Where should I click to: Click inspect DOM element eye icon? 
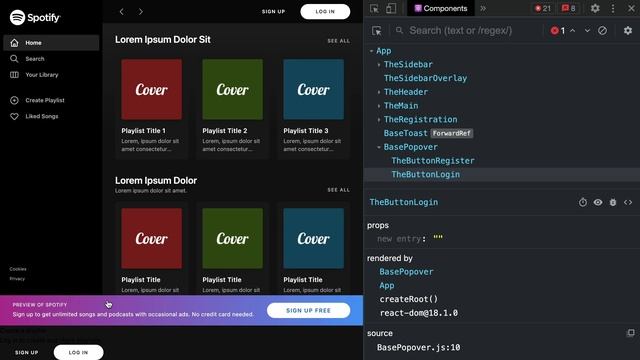(598, 202)
